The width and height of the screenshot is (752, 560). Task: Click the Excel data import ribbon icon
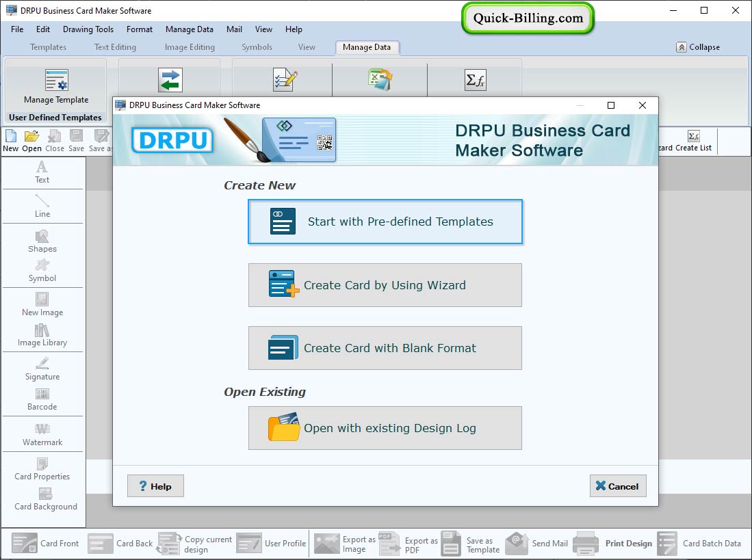[x=380, y=79]
